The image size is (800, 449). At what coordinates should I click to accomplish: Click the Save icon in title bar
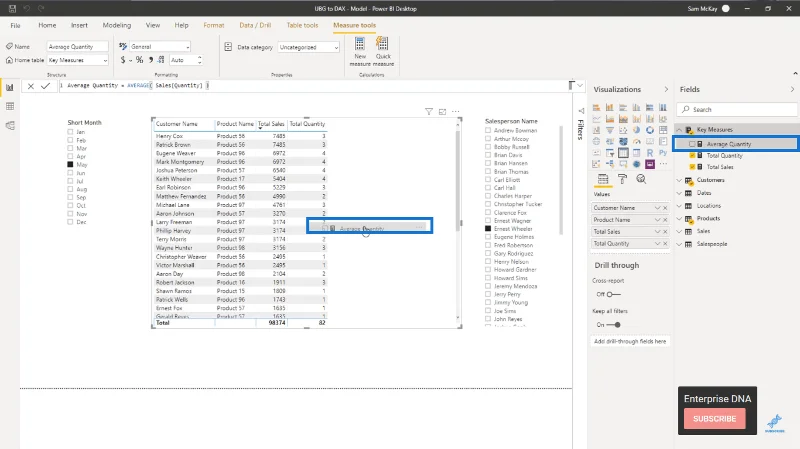tap(12, 9)
